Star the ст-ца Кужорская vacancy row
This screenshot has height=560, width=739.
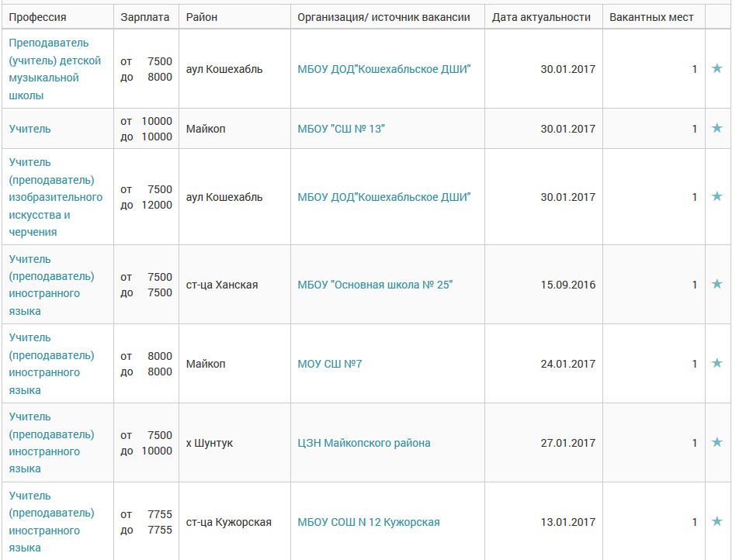(x=716, y=521)
